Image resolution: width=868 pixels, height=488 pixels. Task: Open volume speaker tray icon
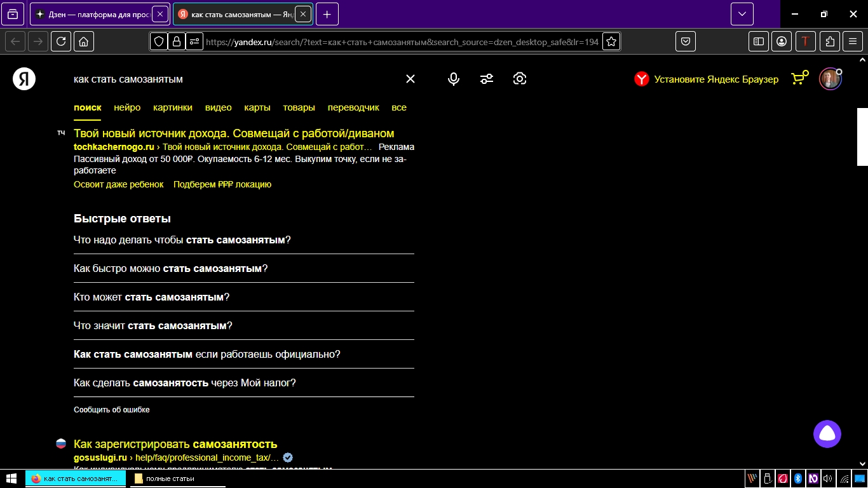click(x=828, y=478)
